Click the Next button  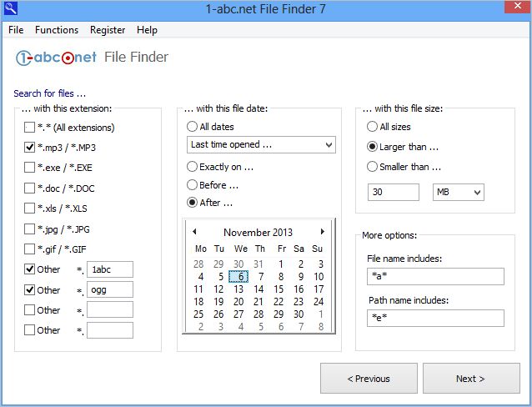coord(470,379)
